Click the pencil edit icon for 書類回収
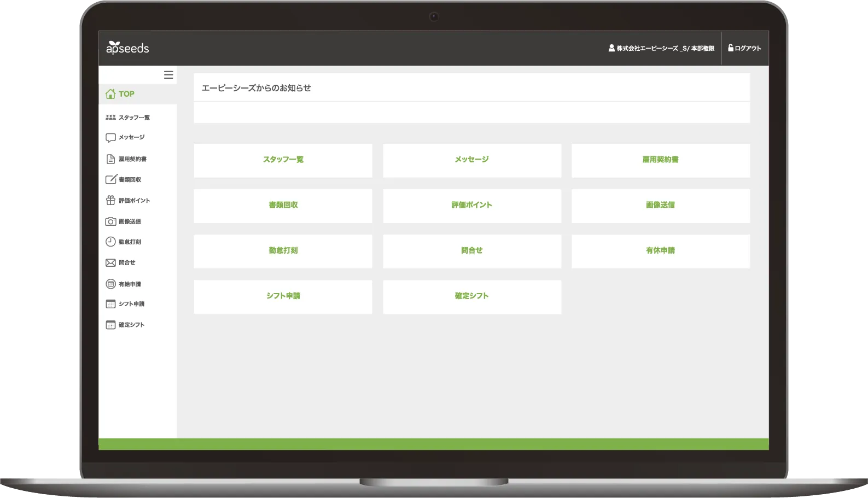The width and height of the screenshot is (868, 498). [x=110, y=179]
